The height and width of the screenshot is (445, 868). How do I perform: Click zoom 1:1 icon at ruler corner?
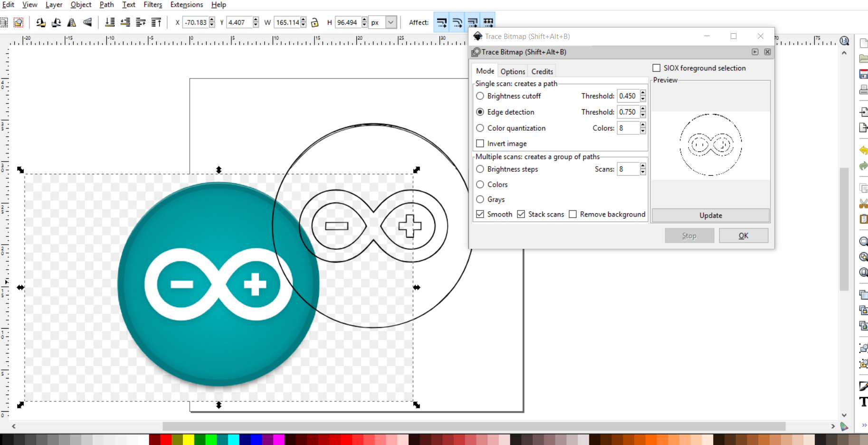(844, 41)
